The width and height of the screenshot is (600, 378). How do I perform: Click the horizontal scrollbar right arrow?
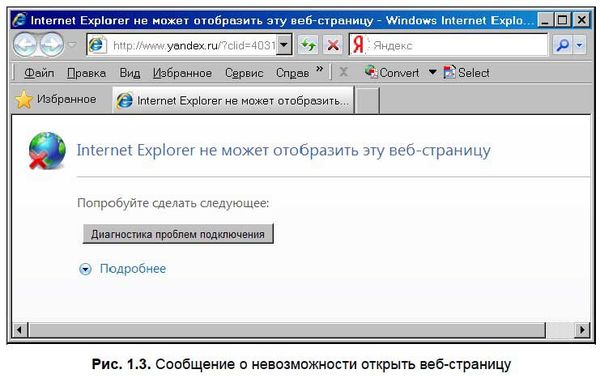[x=582, y=329]
